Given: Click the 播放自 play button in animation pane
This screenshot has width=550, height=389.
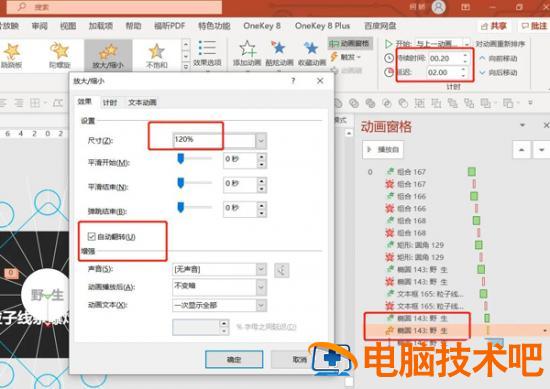Looking at the screenshot, I should point(383,150).
